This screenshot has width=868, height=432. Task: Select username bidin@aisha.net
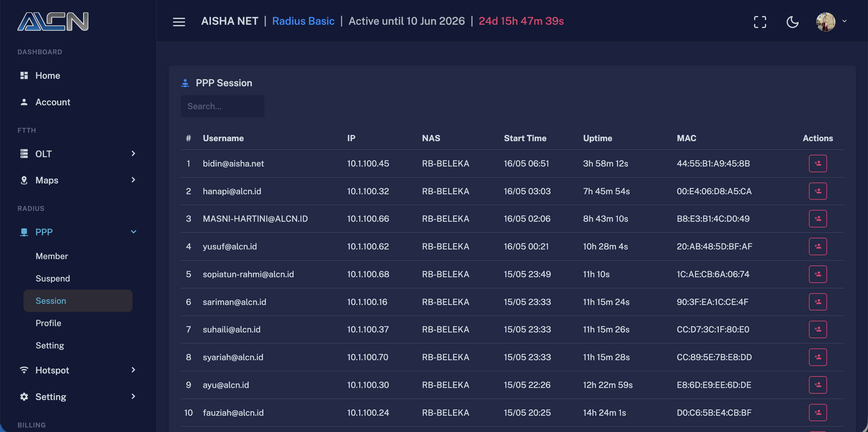(233, 164)
